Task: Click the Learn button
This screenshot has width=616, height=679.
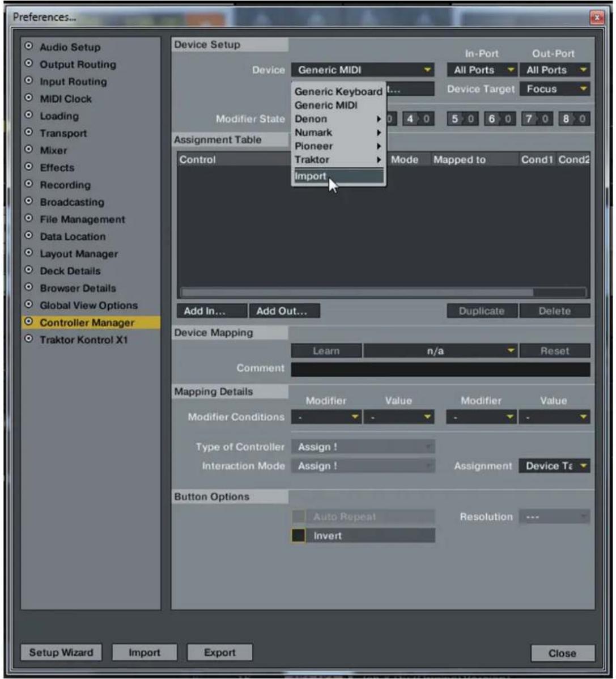Action: tap(326, 351)
